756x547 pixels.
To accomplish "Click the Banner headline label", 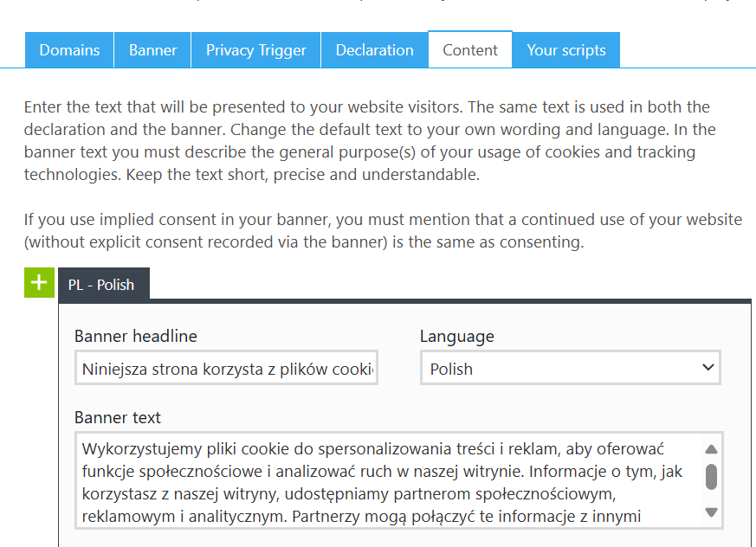I will pyautogui.click(x=136, y=336).
